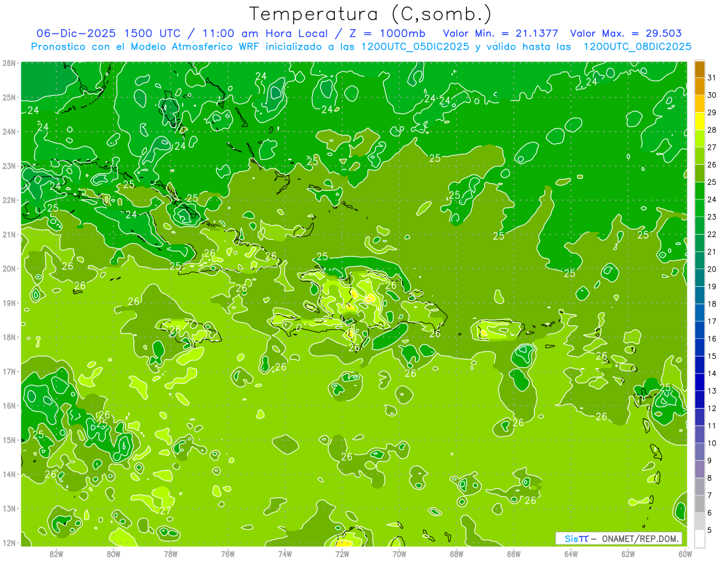
Task: Click the 72W longitude axis label
Action: pos(342,554)
